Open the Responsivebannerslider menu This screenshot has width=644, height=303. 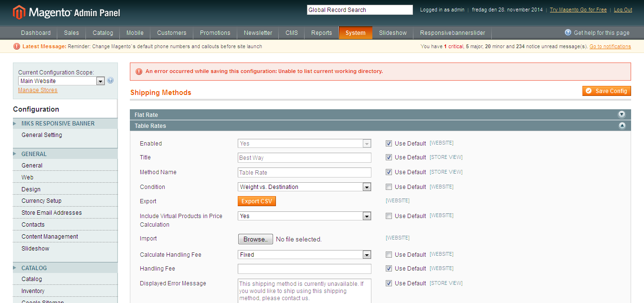pyautogui.click(x=453, y=33)
